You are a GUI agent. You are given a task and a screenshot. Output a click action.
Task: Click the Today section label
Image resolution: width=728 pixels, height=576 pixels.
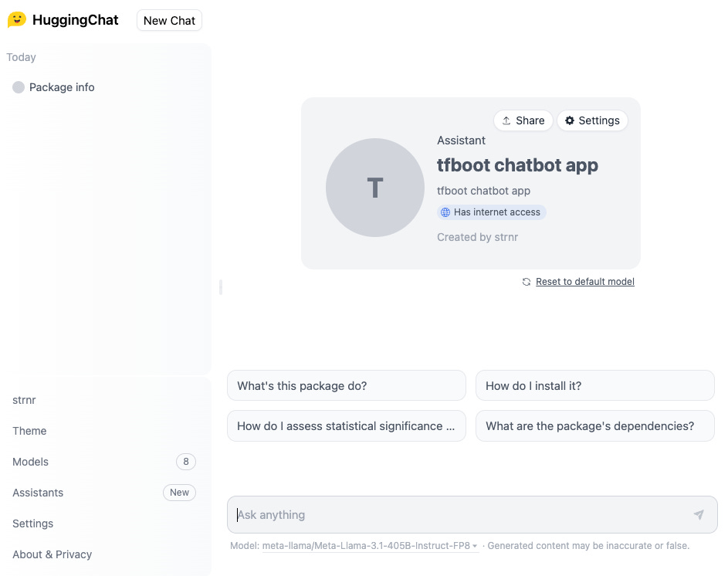click(21, 57)
